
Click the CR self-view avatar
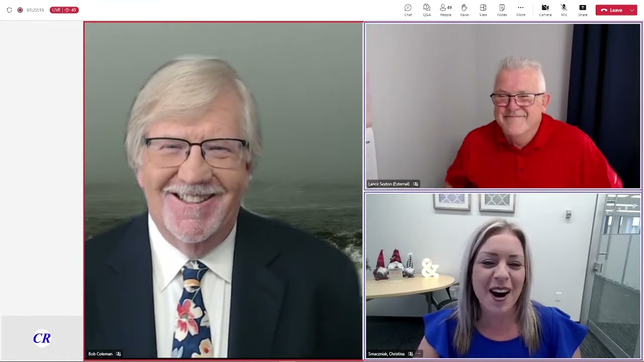click(x=42, y=338)
